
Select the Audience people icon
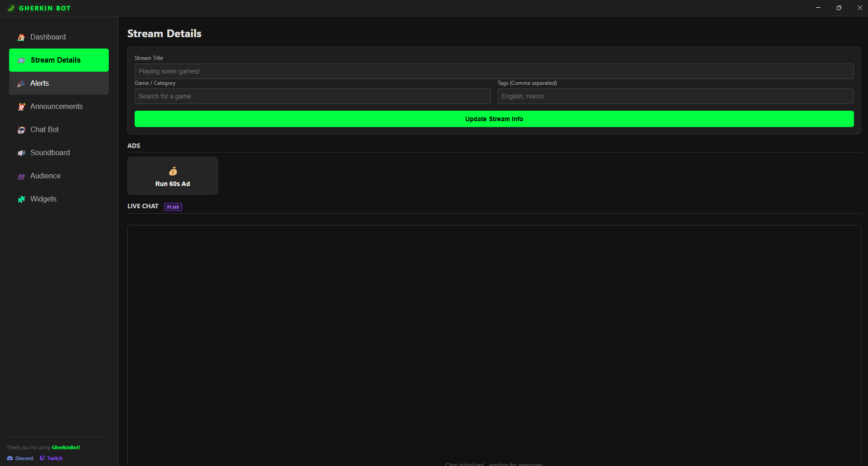click(21, 176)
